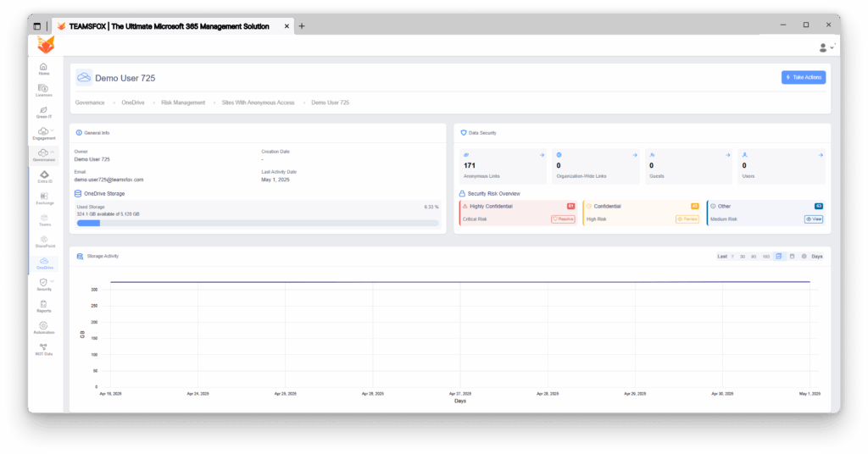This screenshot has height=454, width=868.
Task: Click the Data Security shield icon
Action: pyautogui.click(x=464, y=133)
